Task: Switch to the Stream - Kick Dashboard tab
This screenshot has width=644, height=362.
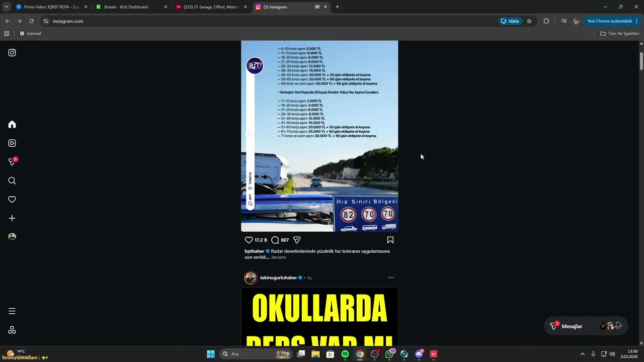Action: (x=131, y=7)
